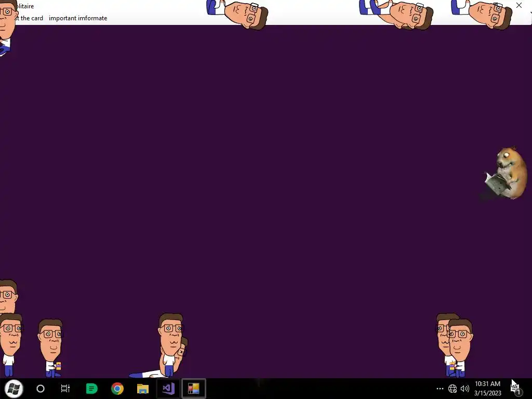The image size is (532, 399).
Task: Open Google Chrome from the taskbar
Action: pos(117,389)
